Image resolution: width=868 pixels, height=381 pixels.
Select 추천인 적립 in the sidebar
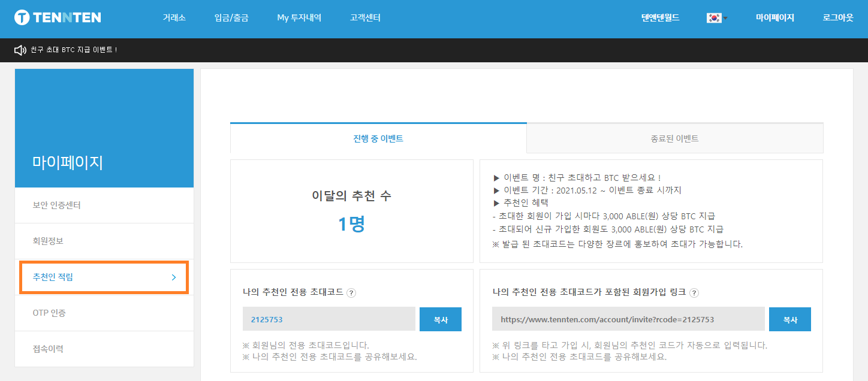point(104,277)
